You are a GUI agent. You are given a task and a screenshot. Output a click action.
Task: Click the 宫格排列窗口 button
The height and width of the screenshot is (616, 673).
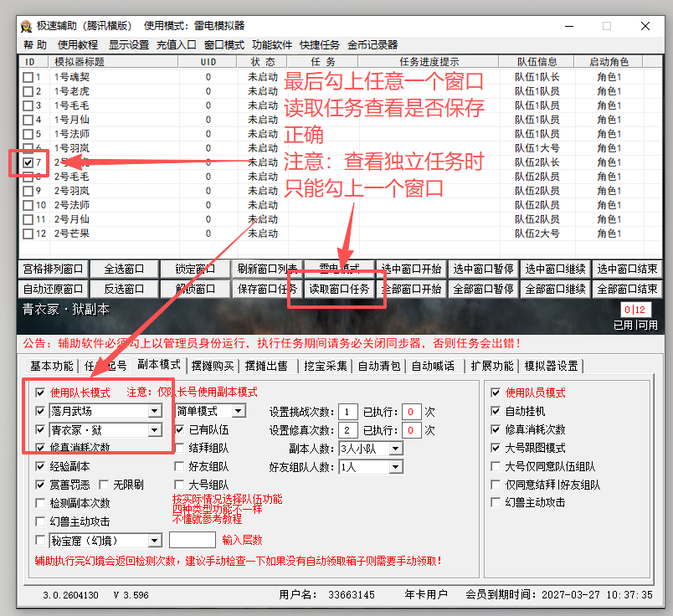click(x=54, y=269)
